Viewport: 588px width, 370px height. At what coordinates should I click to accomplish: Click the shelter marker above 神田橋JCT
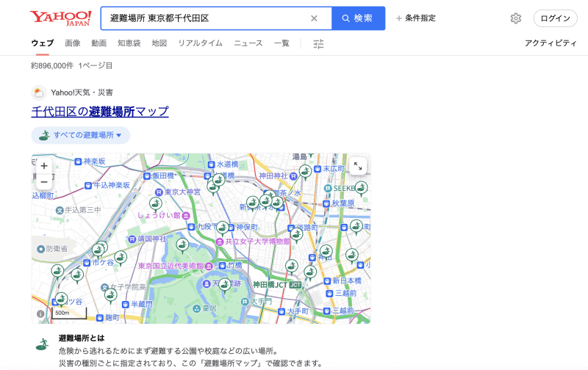(x=291, y=266)
